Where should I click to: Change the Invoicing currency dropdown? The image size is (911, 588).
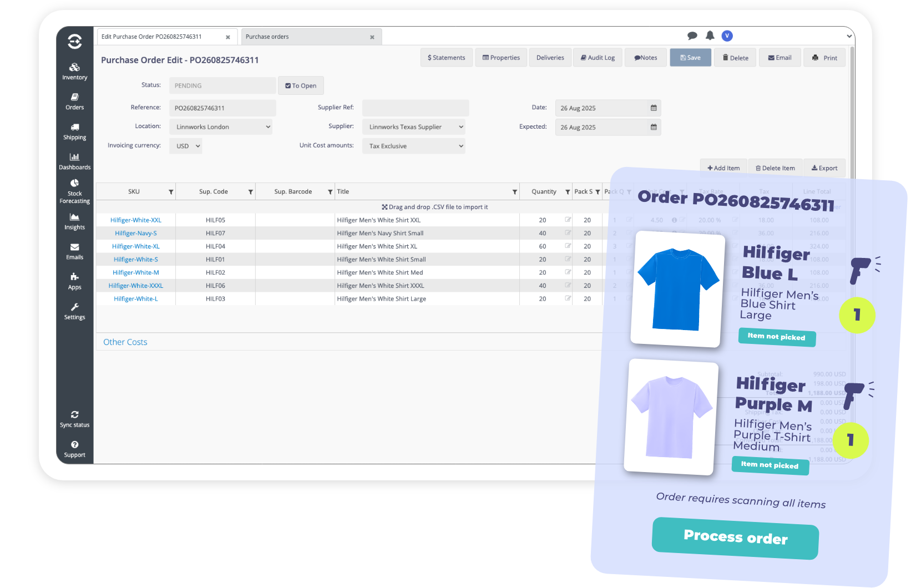click(x=186, y=146)
